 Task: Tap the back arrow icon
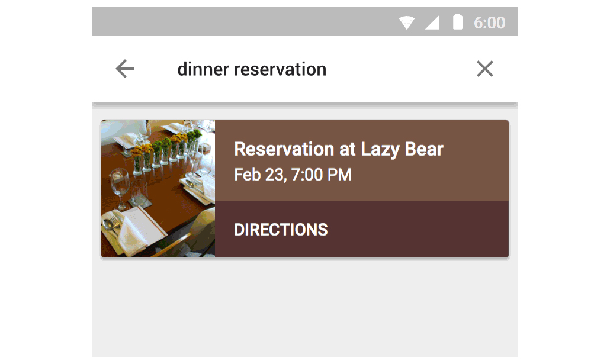[125, 69]
